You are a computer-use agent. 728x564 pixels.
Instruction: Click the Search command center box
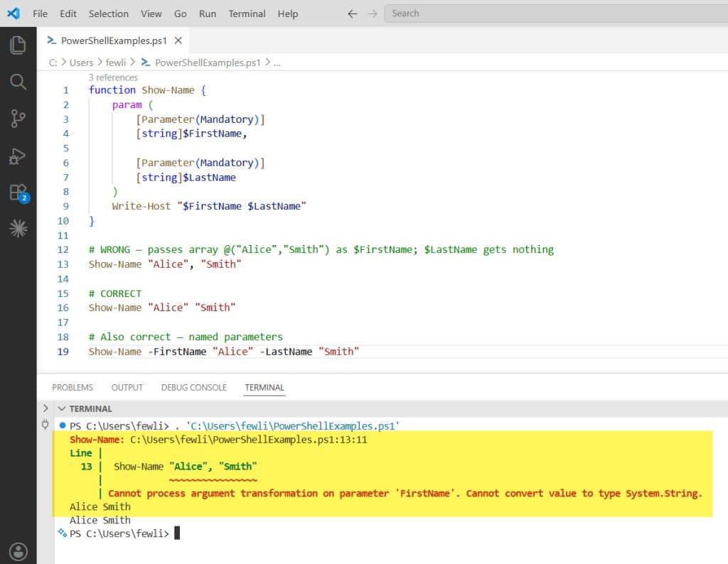click(x=556, y=13)
